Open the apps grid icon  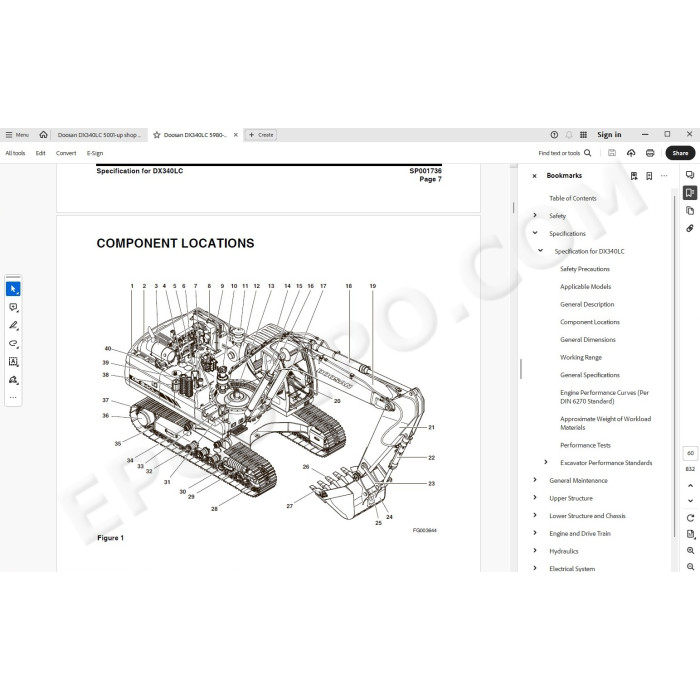tap(583, 135)
